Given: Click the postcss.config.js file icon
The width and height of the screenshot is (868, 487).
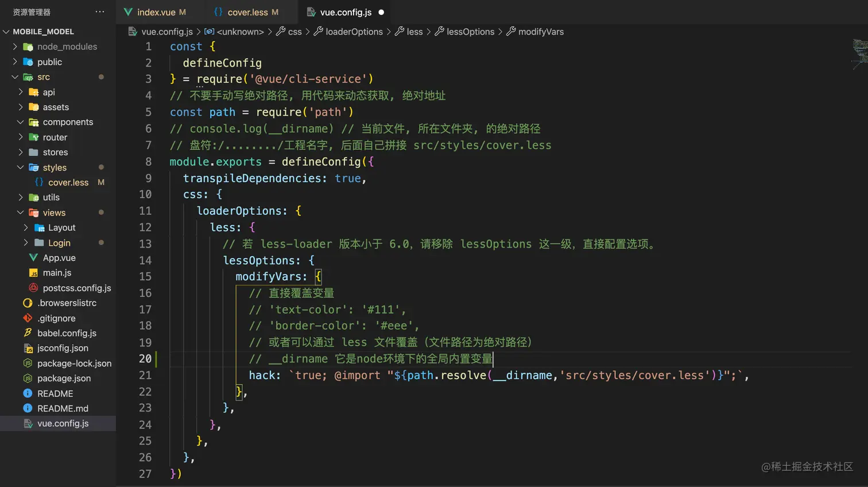Looking at the screenshot, I should (33, 288).
